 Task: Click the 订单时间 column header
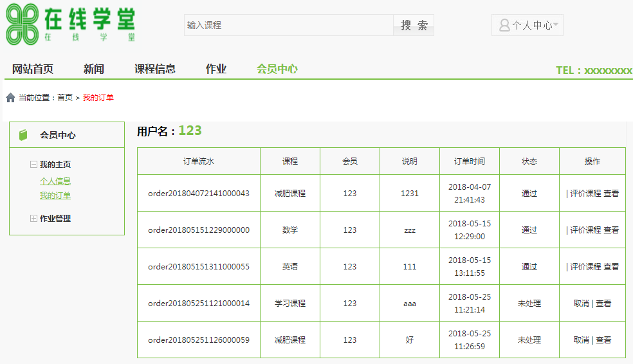470,161
